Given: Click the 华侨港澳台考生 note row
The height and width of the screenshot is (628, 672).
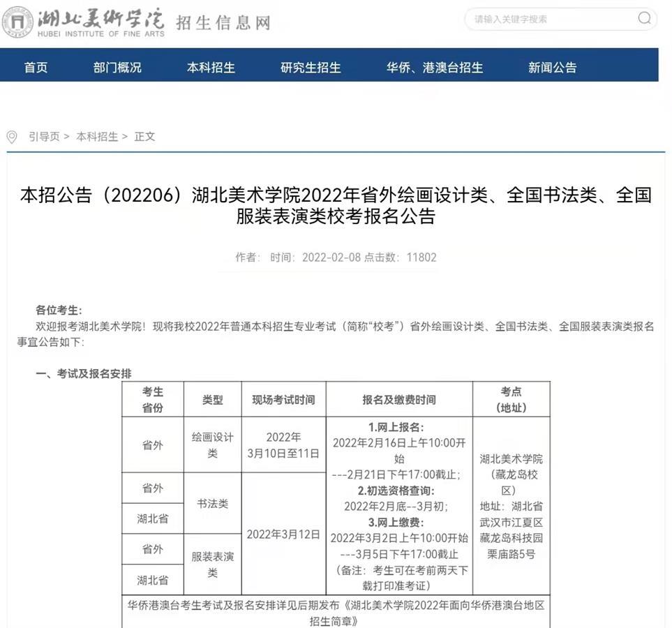Looking at the screenshot, I should (x=336, y=613).
